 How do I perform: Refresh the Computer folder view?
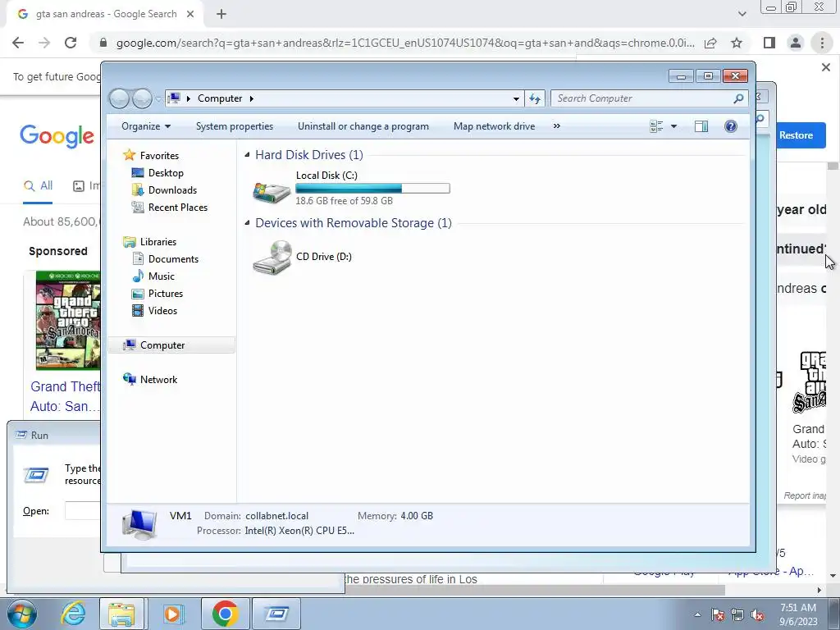pyautogui.click(x=535, y=98)
